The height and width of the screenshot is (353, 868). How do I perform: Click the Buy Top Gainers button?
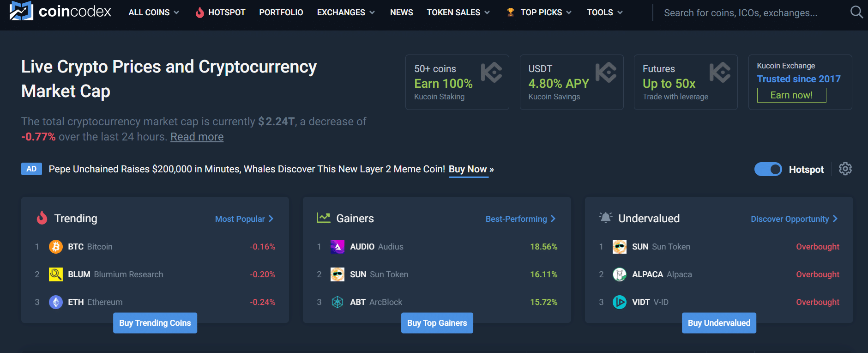[437, 323]
